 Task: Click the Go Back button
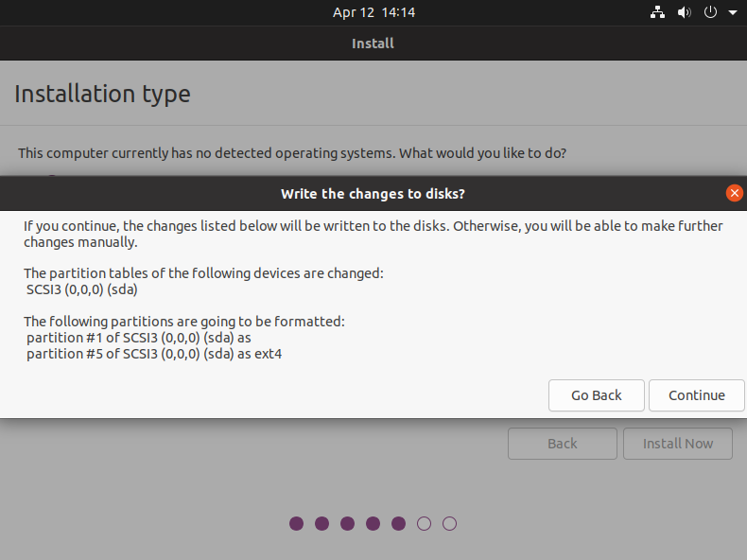[x=597, y=395]
